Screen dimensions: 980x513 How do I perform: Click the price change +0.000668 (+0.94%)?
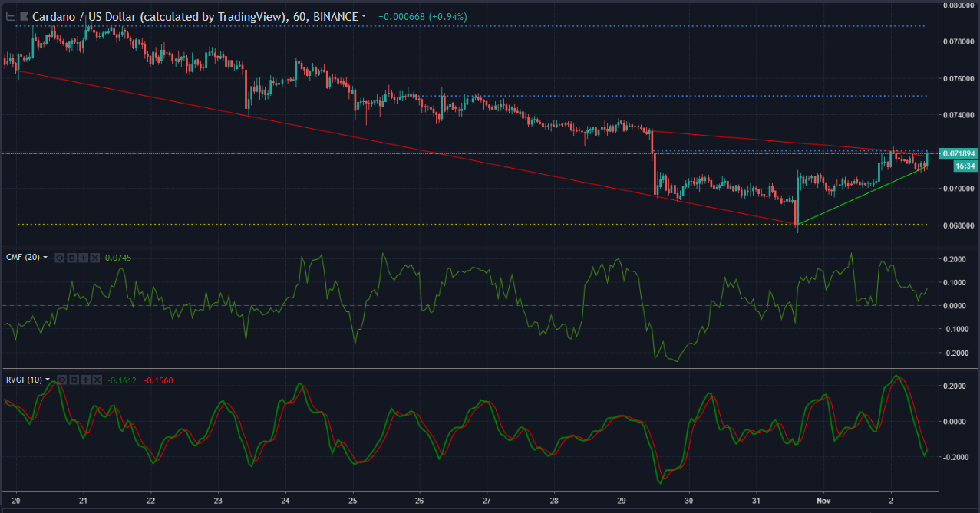[x=423, y=16]
